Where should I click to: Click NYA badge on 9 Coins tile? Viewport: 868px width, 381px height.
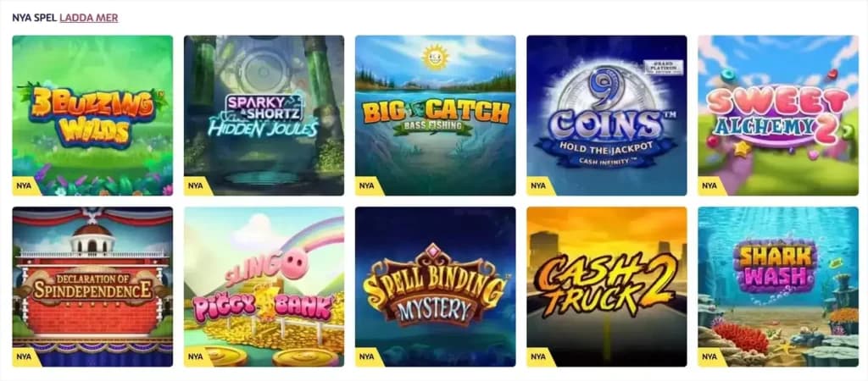point(539,185)
